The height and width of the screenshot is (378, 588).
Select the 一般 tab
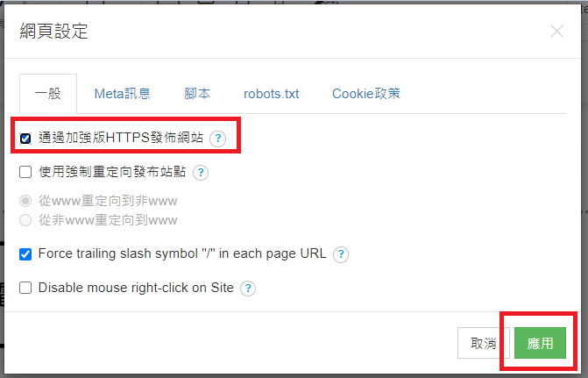pos(48,94)
